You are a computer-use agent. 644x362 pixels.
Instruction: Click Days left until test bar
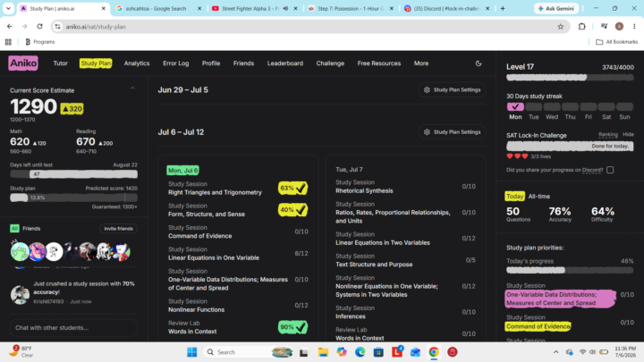tap(73, 174)
